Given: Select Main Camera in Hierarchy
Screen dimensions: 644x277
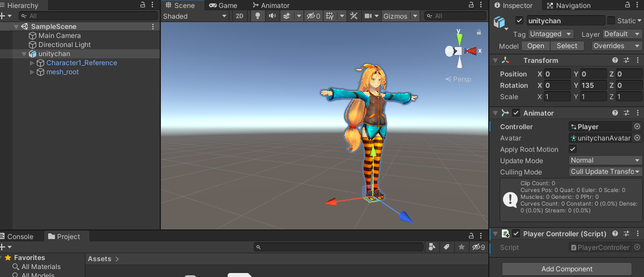Looking at the screenshot, I should tap(59, 36).
